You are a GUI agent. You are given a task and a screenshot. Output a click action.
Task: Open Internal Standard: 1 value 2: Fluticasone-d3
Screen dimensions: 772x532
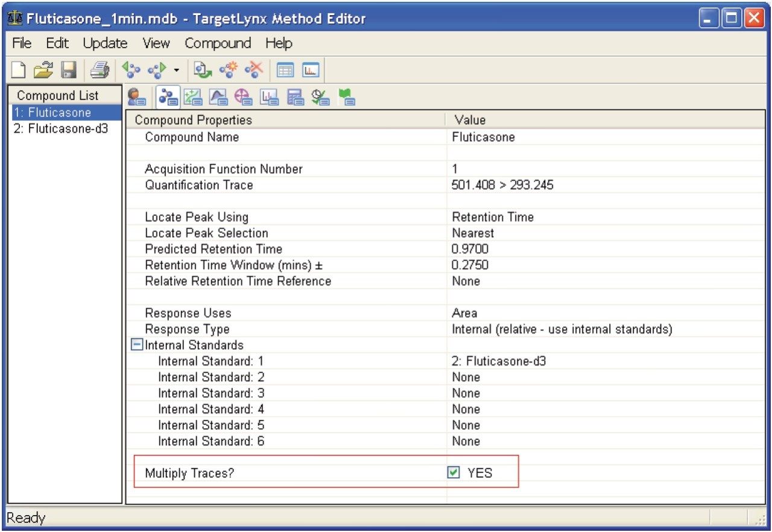(x=499, y=361)
